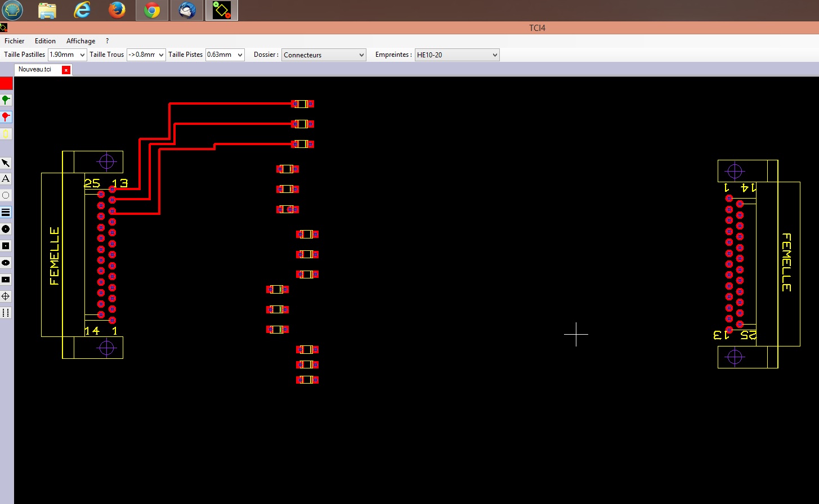The width and height of the screenshot is (819, 504).
Task: Select the yellow component tool
Action: (x=6, y=134)
